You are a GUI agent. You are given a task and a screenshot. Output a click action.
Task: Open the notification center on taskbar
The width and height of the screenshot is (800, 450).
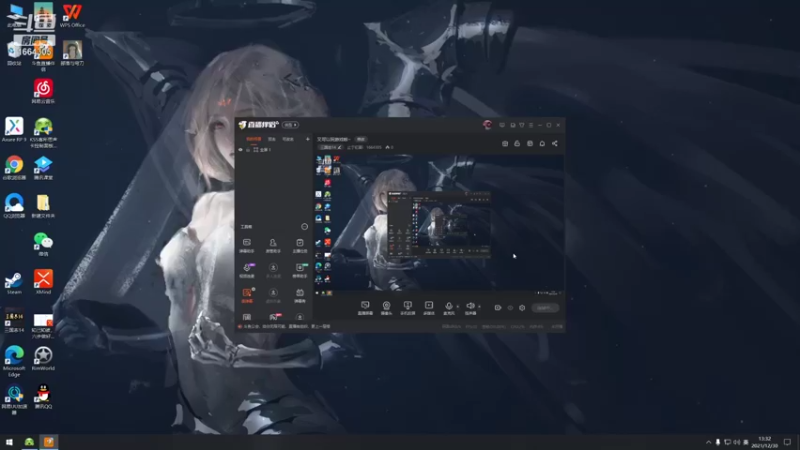[x=787, y=442]
